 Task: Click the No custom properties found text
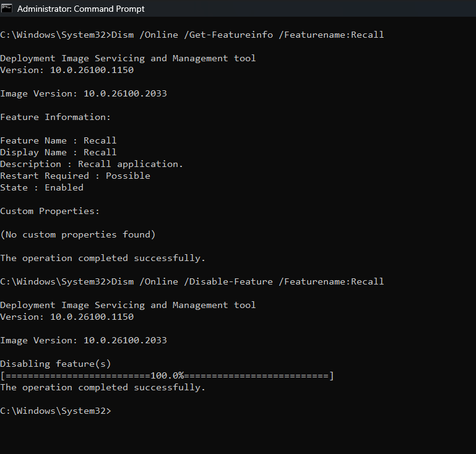click(77, 234)
